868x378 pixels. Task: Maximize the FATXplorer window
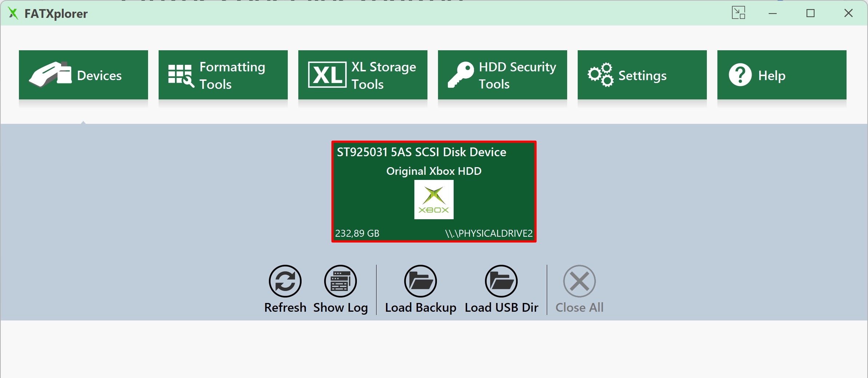[x=811, y=13]
